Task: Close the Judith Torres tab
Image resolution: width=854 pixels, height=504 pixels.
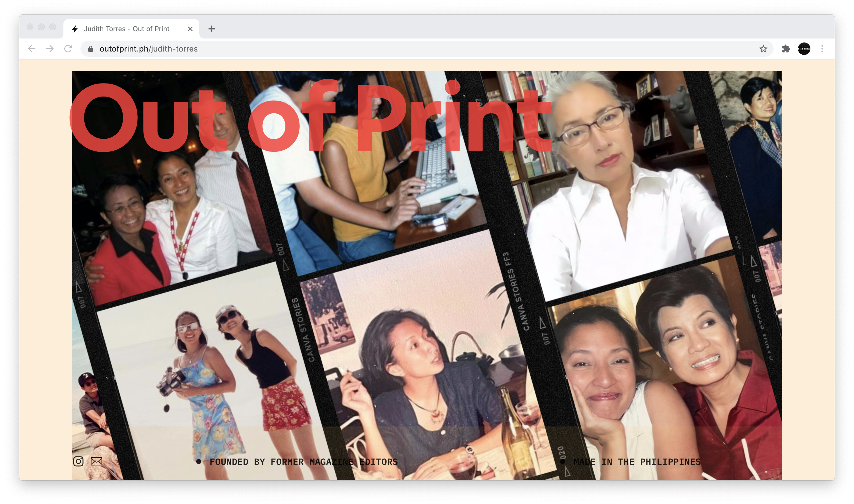Action: pos(190,29)
